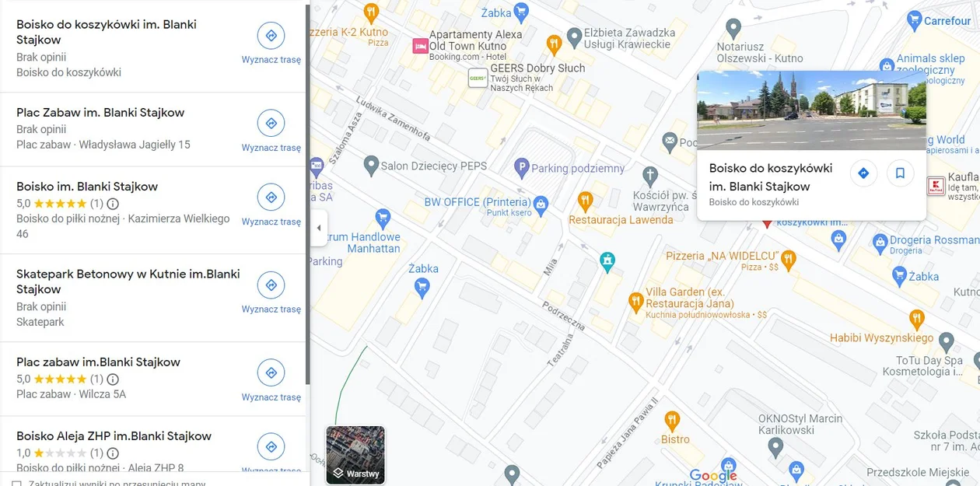The width and height of the screenshot is (980, 486).
Task: Open Warstwy layers switcher
Action: 355,455
